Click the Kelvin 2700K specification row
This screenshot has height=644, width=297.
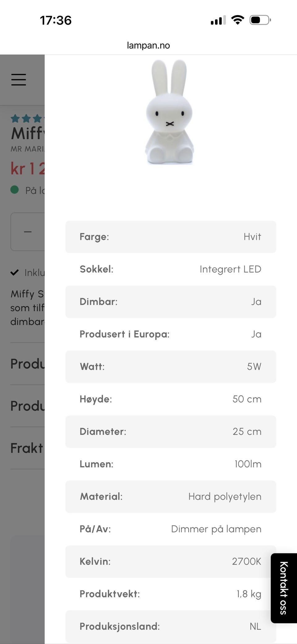pyautogui.click(x=170, y=561)
